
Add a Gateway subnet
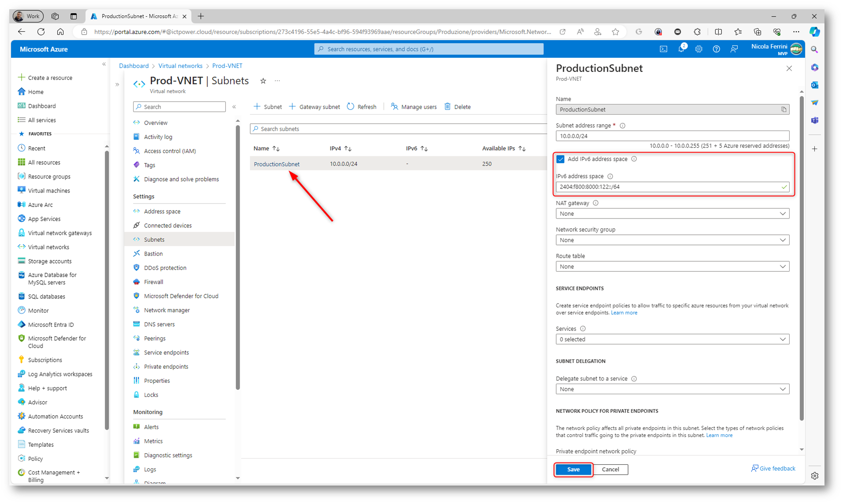[x=314, y=107]
